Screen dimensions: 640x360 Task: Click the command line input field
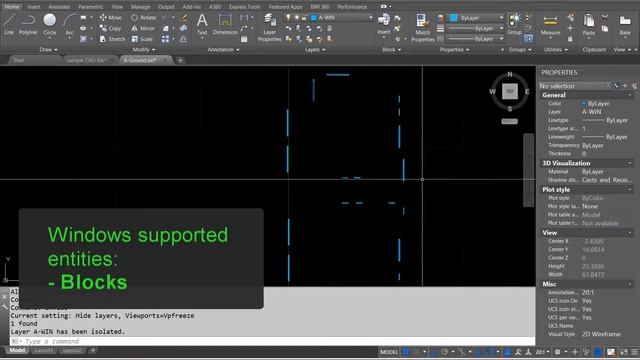click(272, 341)
